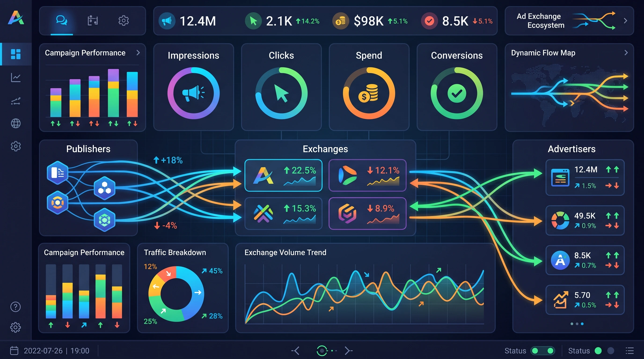Go to previous with left arrow control
This screenshot has width=644, height=359.
coord(296,351)
